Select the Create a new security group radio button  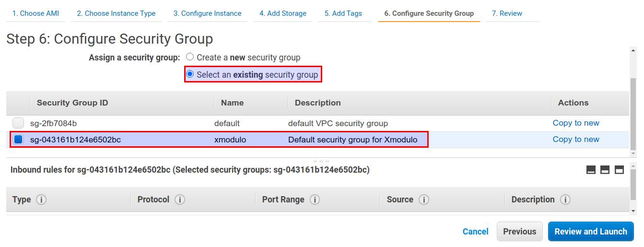click(190, 57)
